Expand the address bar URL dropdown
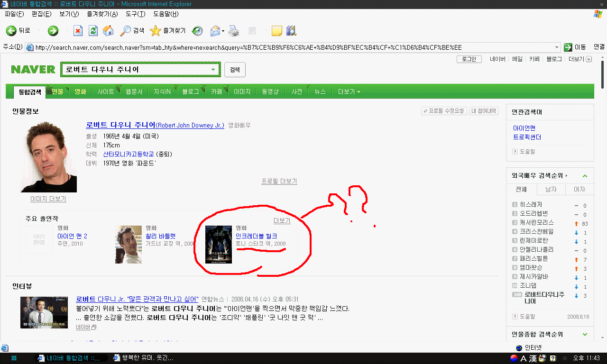 click(x=557, y=47)
